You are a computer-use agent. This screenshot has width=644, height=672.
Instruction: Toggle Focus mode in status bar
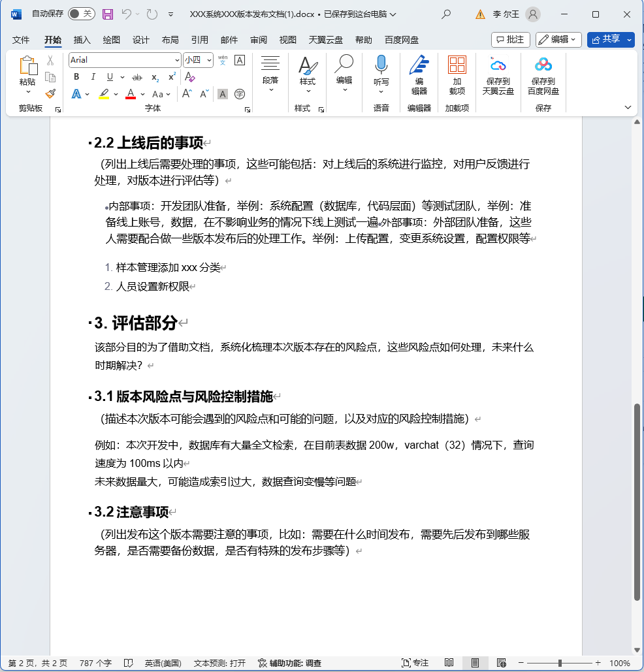tap(415, 663)
